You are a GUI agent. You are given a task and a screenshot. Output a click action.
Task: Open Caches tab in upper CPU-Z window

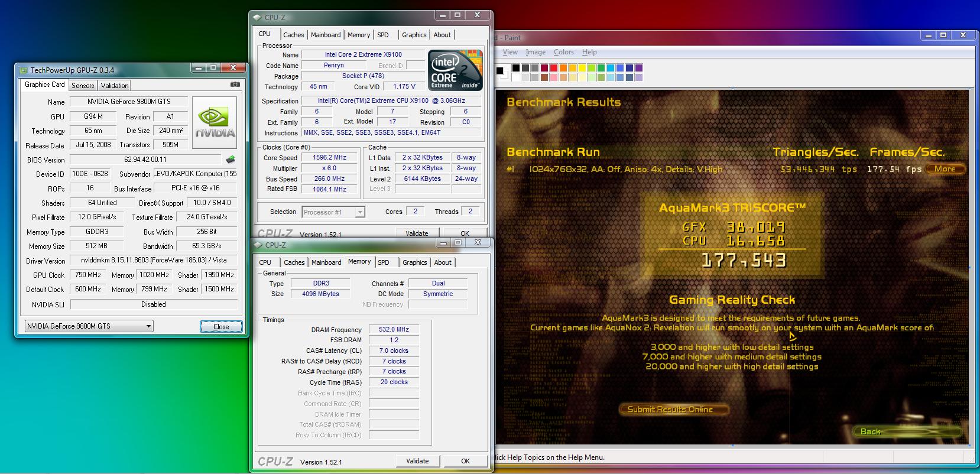pyautogui.click(x=293, y=35)
